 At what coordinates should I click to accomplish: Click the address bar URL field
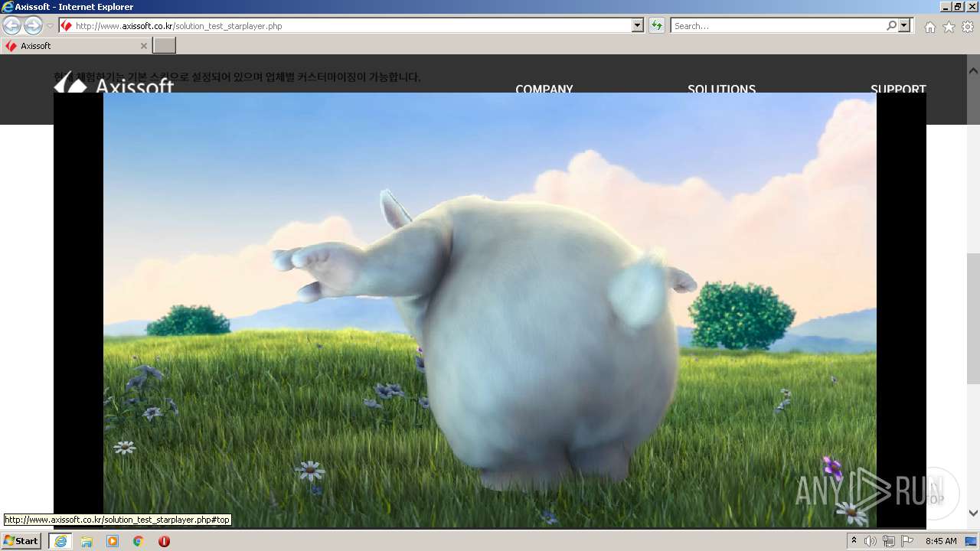coord(345,25)
